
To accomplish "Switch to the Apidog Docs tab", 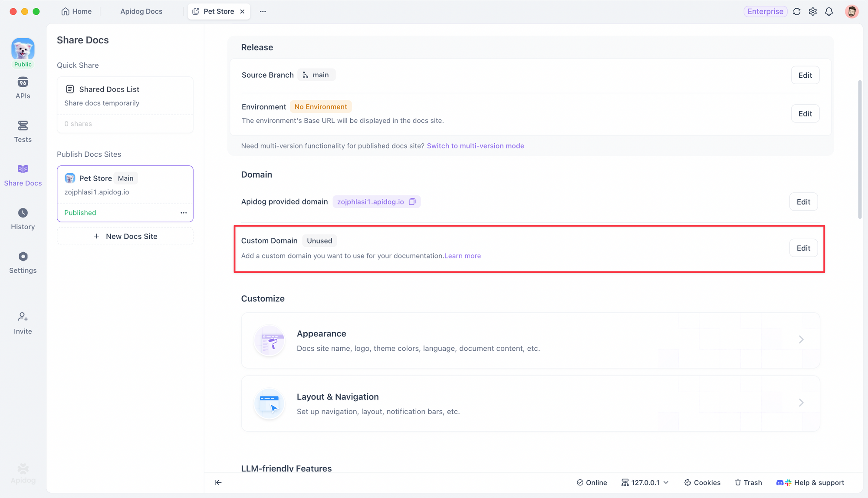I will (x=141, y=12).
